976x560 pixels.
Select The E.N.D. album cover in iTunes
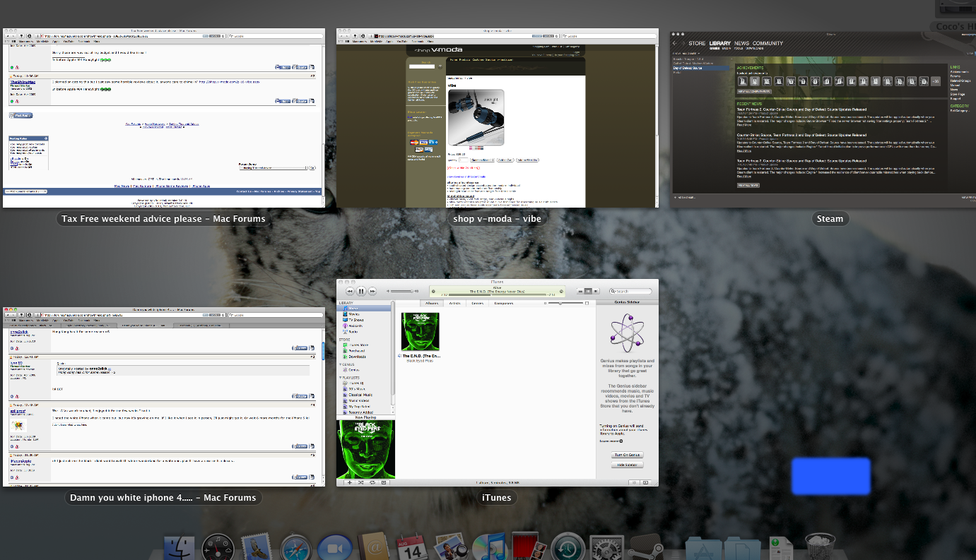pos(421,331)
